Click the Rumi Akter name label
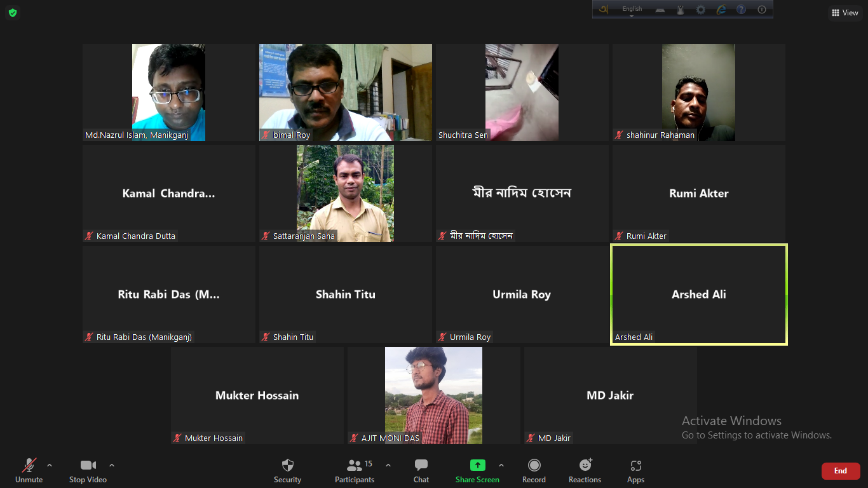The height and width of the screenshot is (488, 868). point(646,236)
